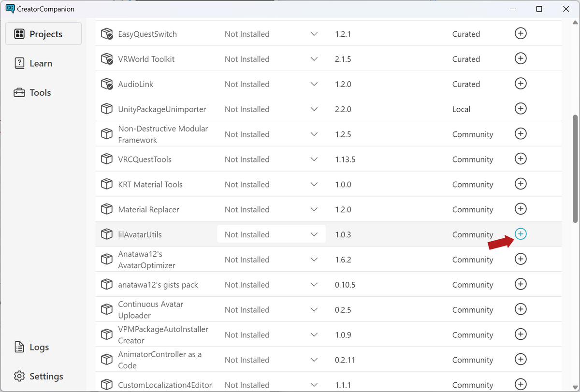Install AudioLink with its plus icon
This screenshot has width=580, height=392.
click(x=521, y=84)
